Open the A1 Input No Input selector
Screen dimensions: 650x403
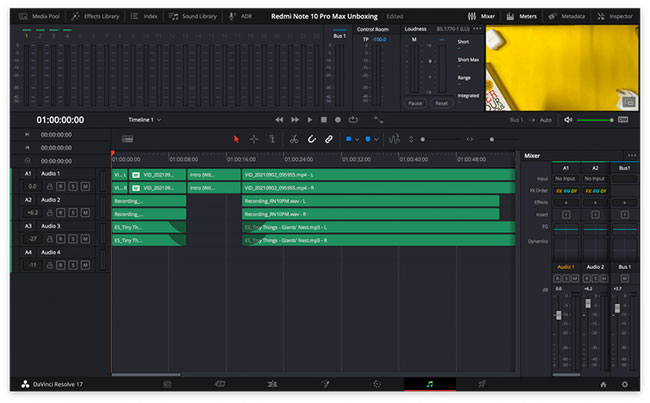(565, 179)
